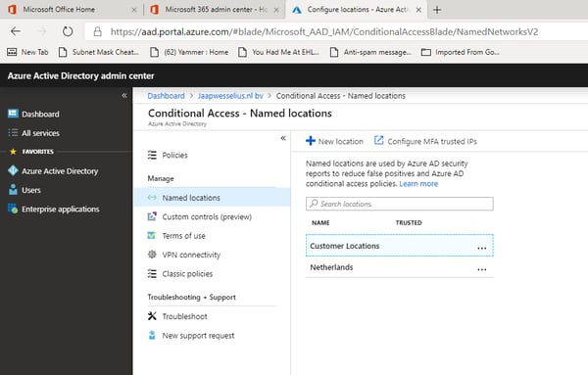Open Classic policies

(187, 274)
